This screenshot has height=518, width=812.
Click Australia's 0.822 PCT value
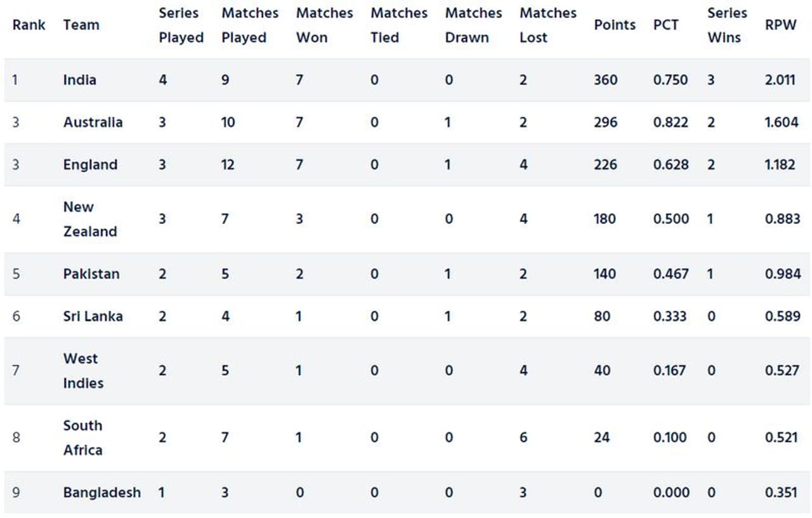(x=671, y=123)
